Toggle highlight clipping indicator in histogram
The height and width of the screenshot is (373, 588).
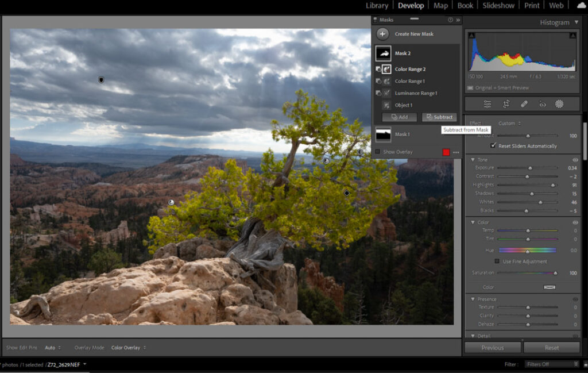pos(572,35)
